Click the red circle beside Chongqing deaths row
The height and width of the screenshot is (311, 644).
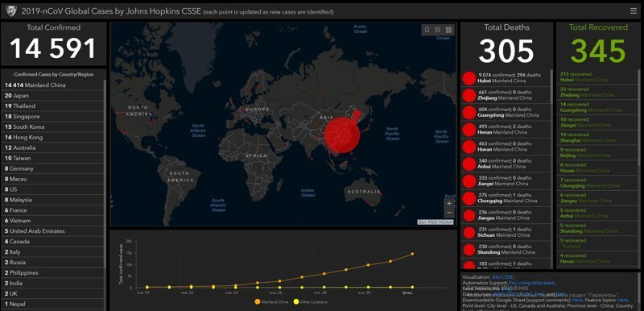click(x=469, y=198)
